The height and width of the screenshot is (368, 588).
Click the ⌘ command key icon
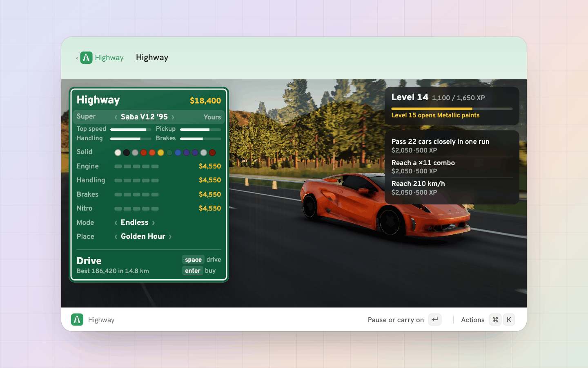pyautogui.click(x=495, y=320)
